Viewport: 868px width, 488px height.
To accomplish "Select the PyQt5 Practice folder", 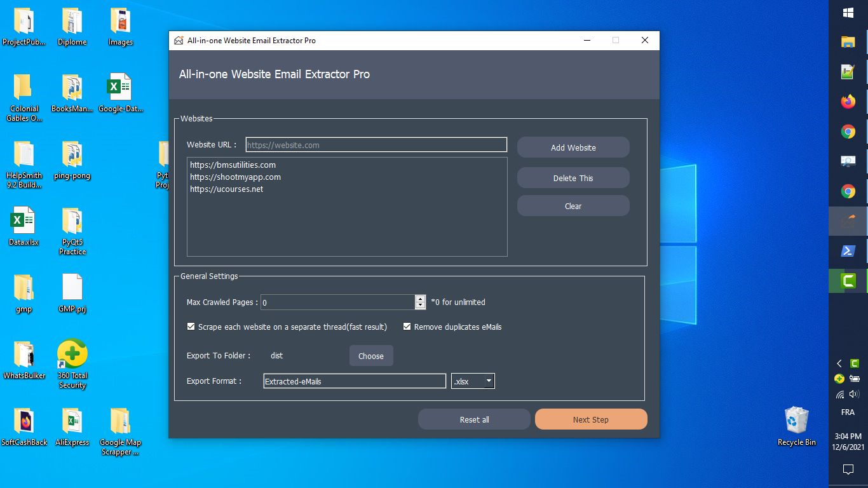I will [x=72, y=231].
